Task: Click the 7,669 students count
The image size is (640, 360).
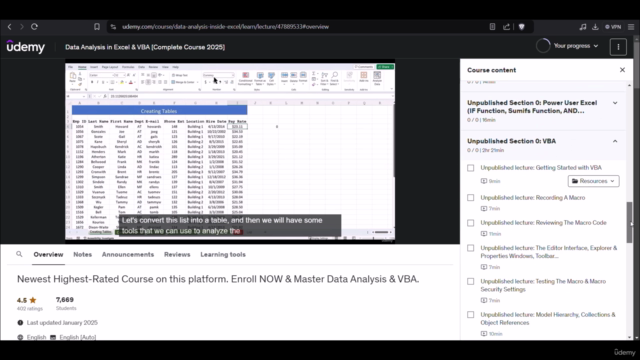Action: point(64,300)
